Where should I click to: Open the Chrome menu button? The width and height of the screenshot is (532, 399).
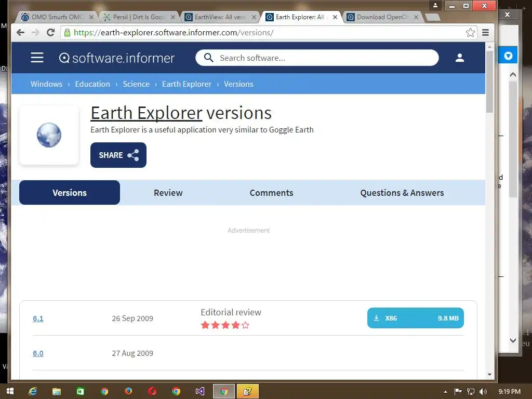click(486, 33)
